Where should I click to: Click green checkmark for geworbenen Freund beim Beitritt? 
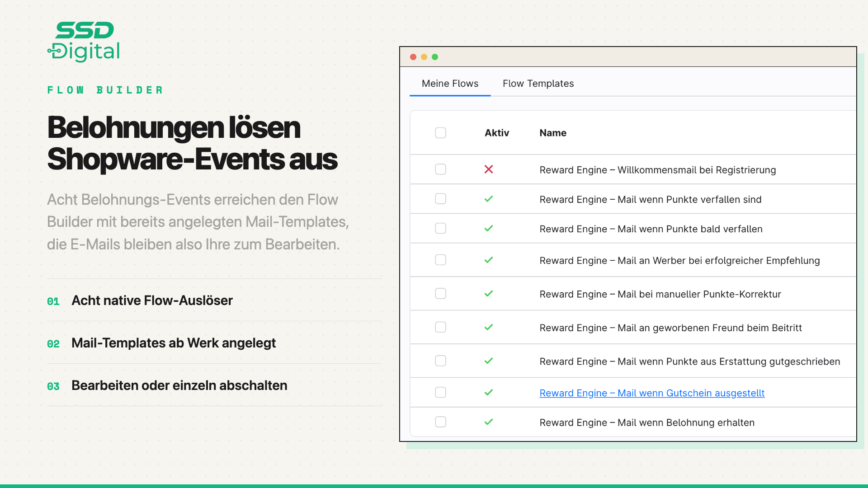point(489,327)
